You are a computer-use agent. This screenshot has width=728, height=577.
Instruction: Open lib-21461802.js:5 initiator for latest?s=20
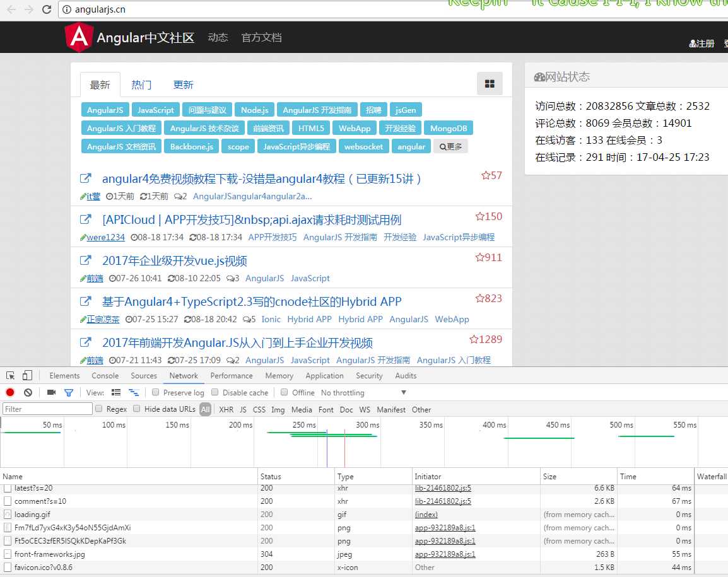click(443, 488)
